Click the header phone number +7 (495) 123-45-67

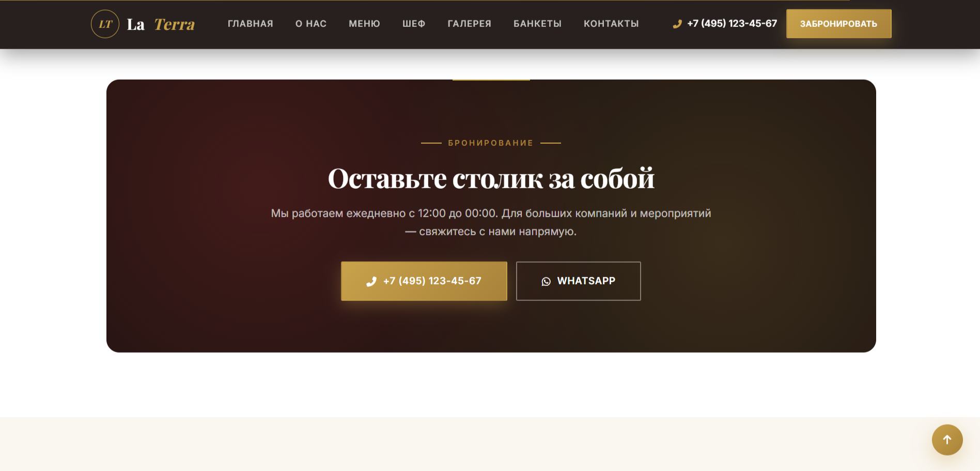[725, 24]
